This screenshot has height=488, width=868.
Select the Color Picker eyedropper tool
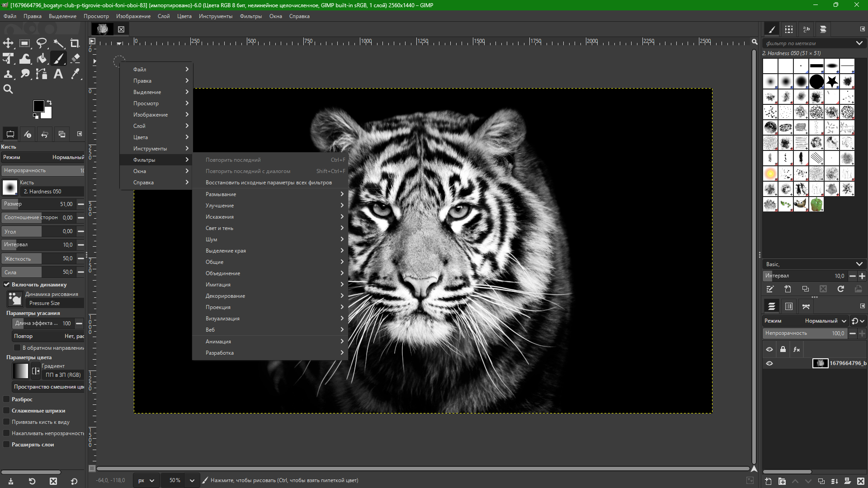point(75,74)
